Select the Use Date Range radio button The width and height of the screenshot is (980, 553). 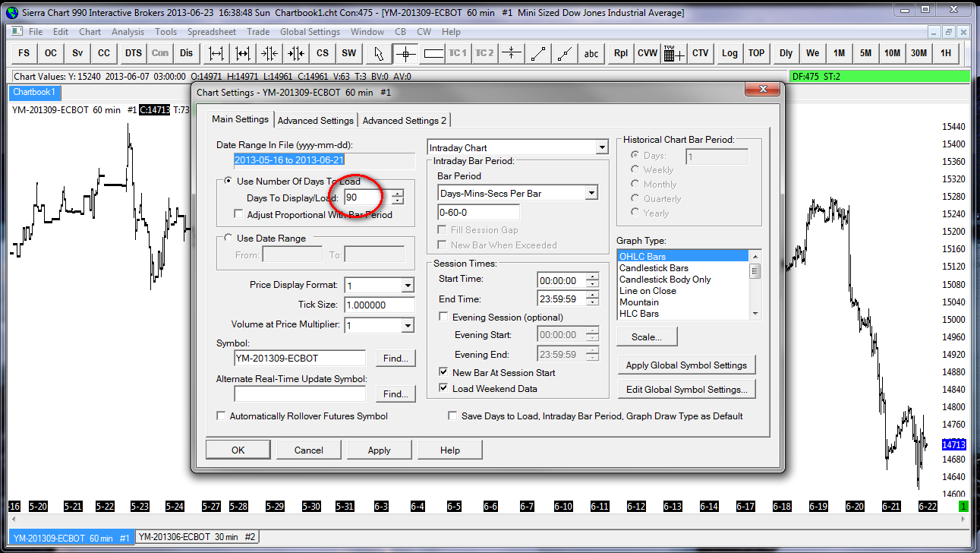click(228, 239)
